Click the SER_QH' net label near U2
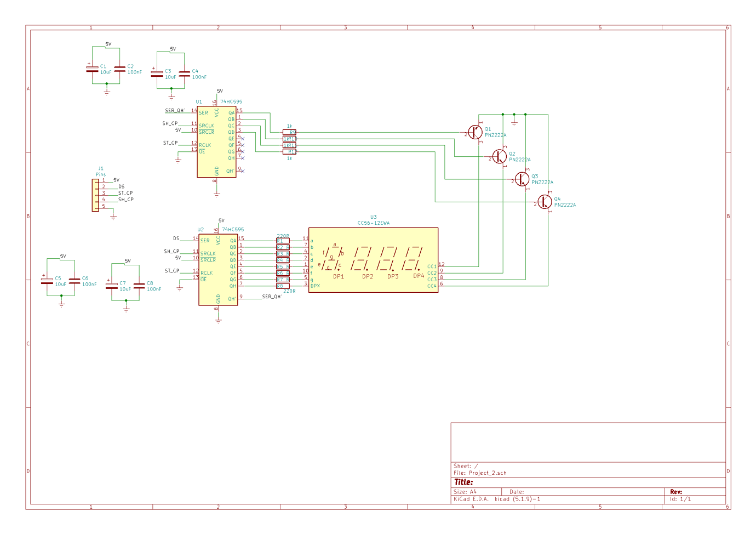Screen dimensions: 756x534 click(x=272, y=296)
